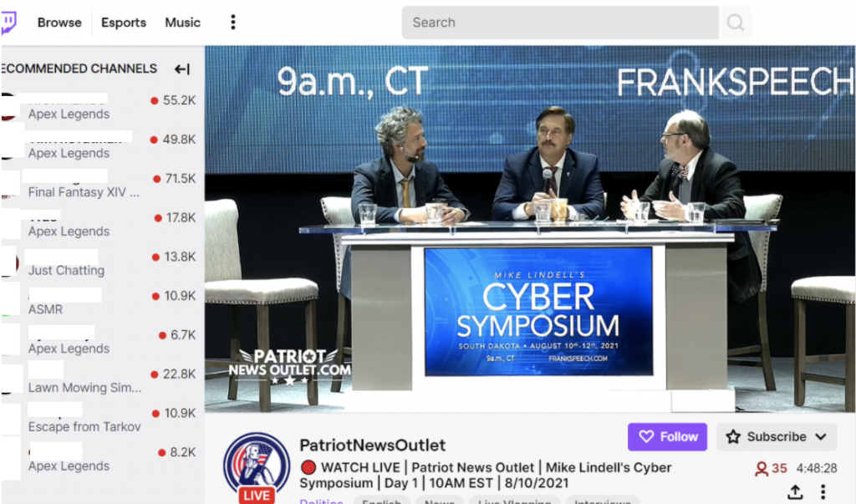Open the Apex Legends channel with 8.2K viewers
This screenshot has width=856, height=504.
(x=101, y=459)
